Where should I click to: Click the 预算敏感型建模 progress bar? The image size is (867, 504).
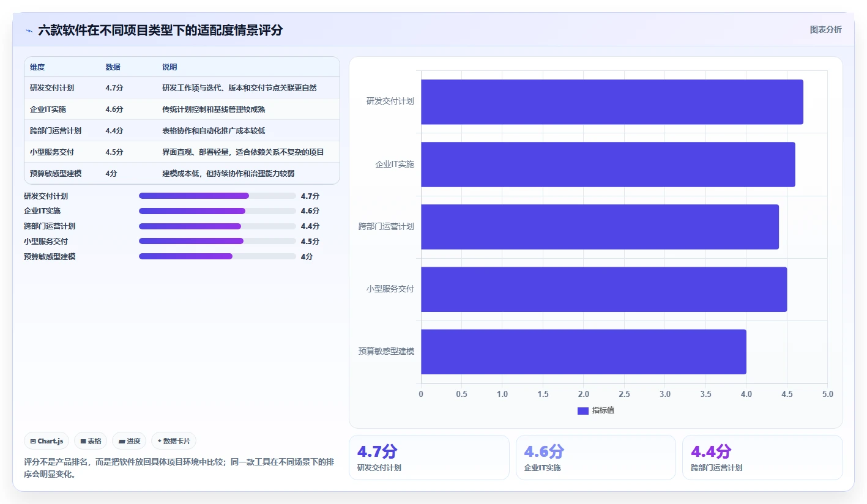point(217,256)
